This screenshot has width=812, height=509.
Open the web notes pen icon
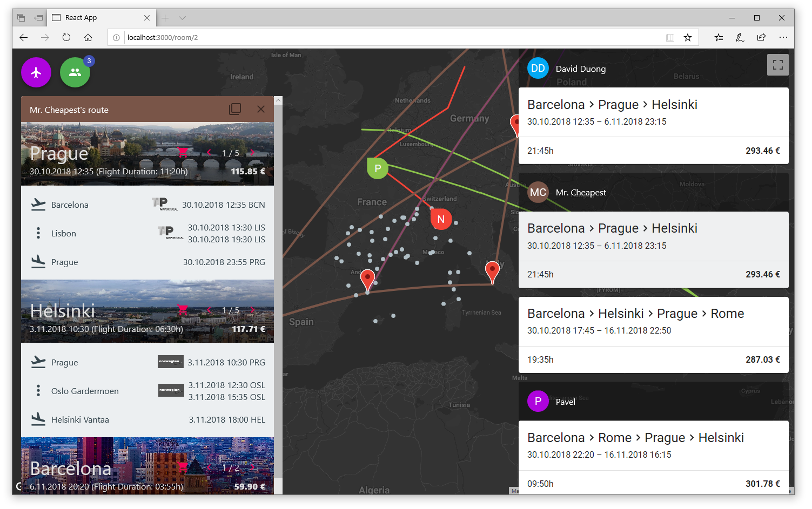coord(740,37)
